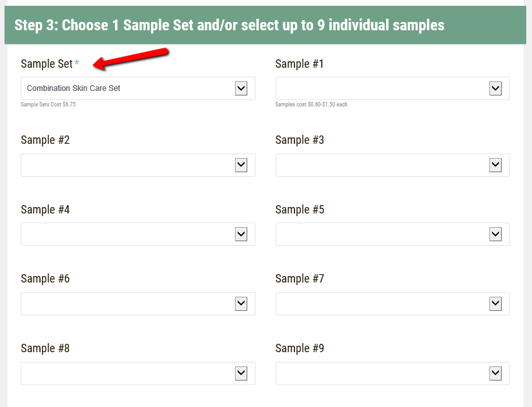This screenshot has height=407, width=532.
Task: Open the Sample Set dropdown
Action: tap(129, 88)
